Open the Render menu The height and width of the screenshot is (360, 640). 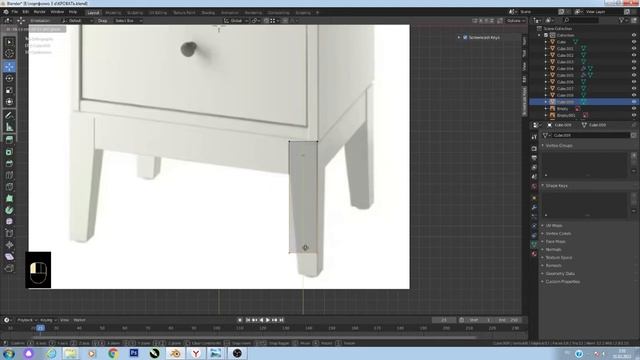coord(40,12)
